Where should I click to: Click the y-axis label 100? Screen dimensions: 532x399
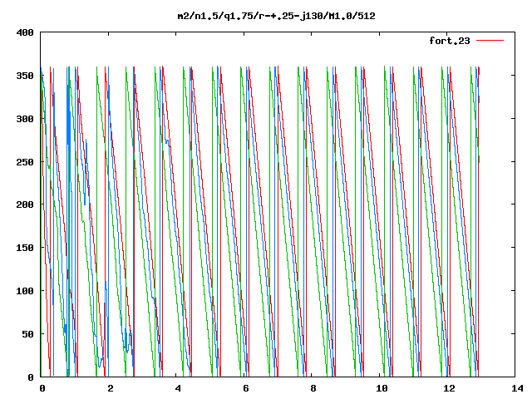[25, 291]
